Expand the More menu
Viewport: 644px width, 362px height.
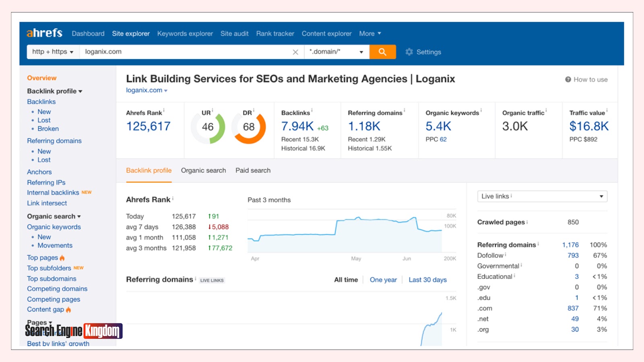[370, 33]
